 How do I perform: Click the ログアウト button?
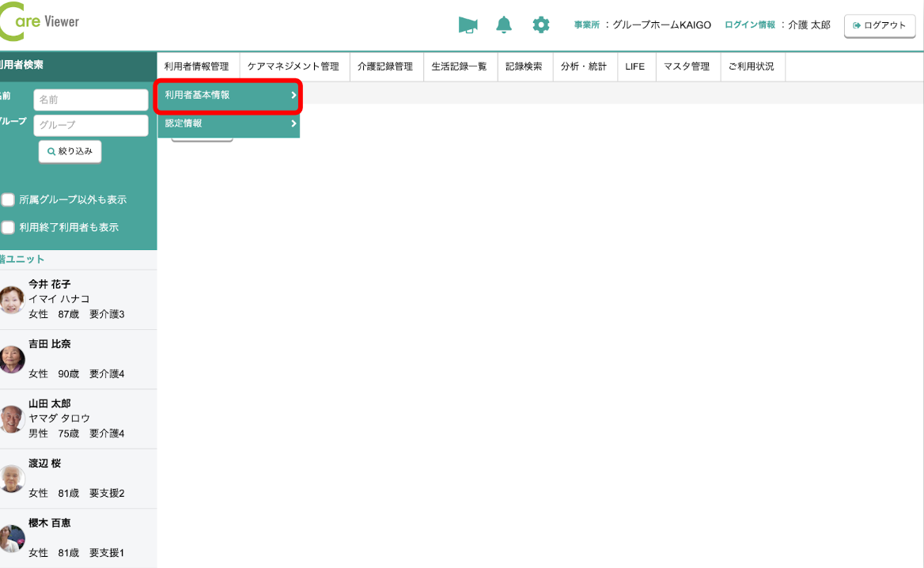(x=879, y=25)
